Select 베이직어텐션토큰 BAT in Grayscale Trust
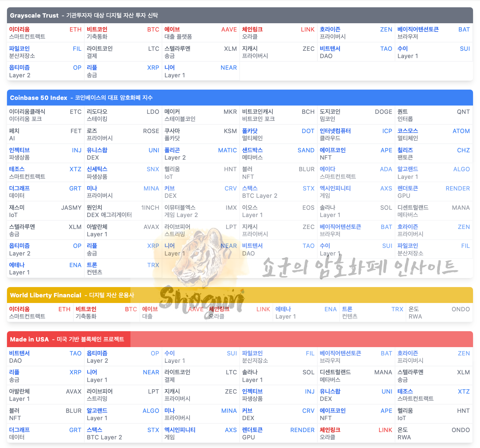The height and width of the screenshot is (448, 480). click(434, 33)
